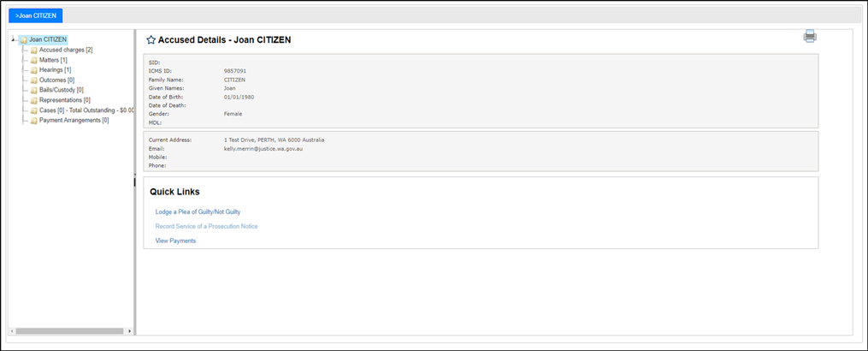Click the left arrow of horizontal scrollbar
The image size is (868, 351).
tap(12, 331)
